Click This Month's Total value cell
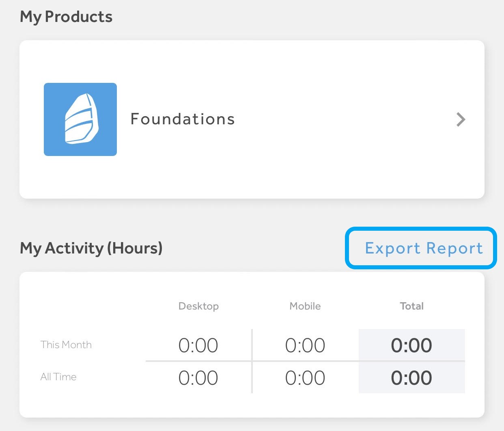The image size is (504, 431). coord(411,346)
